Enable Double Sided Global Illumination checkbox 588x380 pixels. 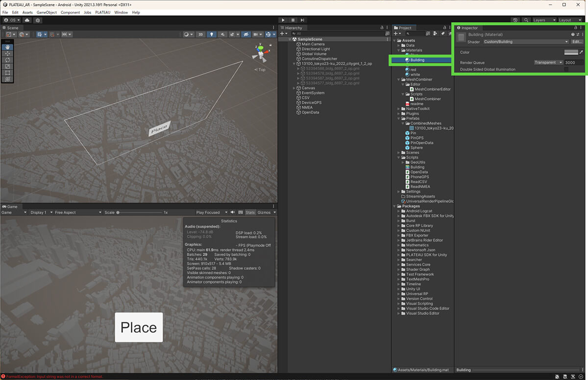(x=566, y=70)
